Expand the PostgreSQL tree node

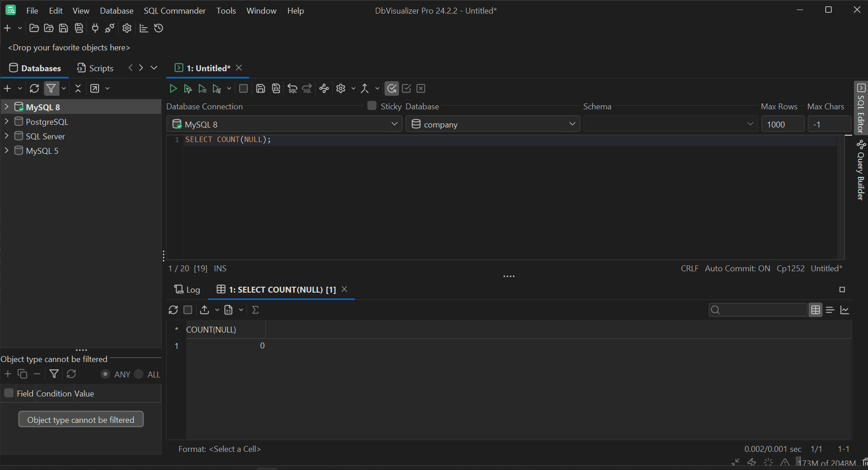[x=6, y=122]
